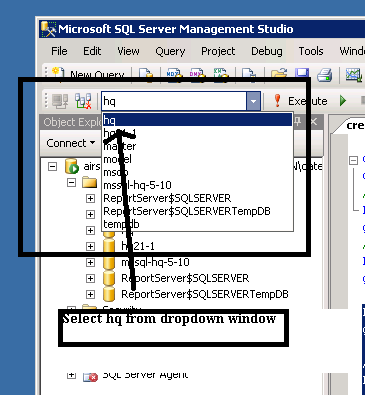Expand the ReportServer$SQLSERVER database node

(90, 278)
